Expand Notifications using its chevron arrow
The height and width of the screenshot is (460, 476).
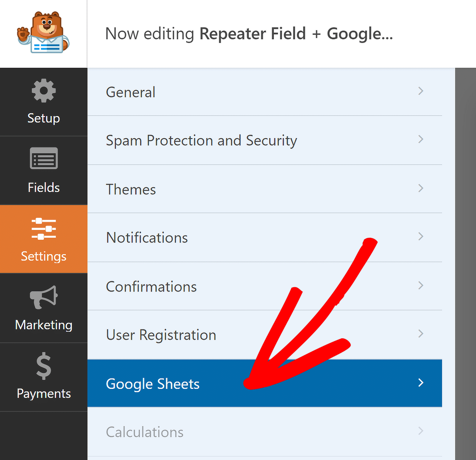[x=421, y=237]
